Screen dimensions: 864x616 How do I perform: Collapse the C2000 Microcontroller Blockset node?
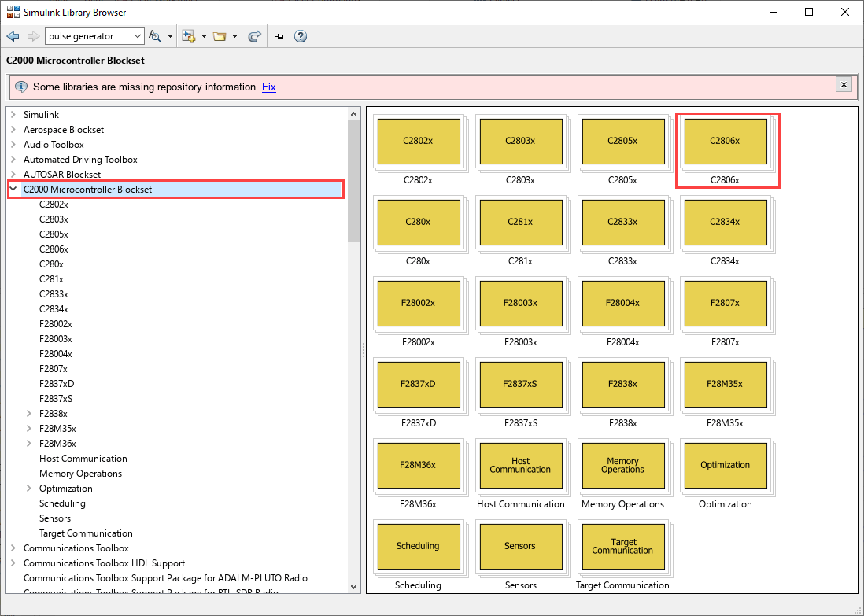pyautogui.click(x=13, y=190)
